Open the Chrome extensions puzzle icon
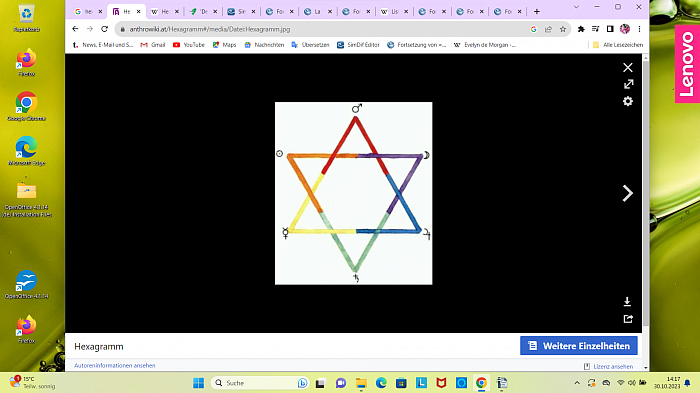The height and width of the screenshot is (393, 700). [581, 29]
